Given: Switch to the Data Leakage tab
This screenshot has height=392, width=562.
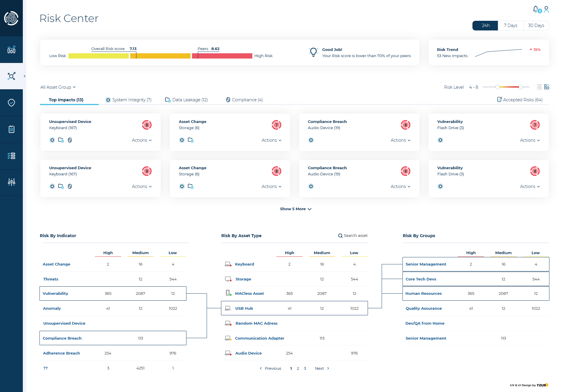Looking at the screenshot, I should [186, 100].
